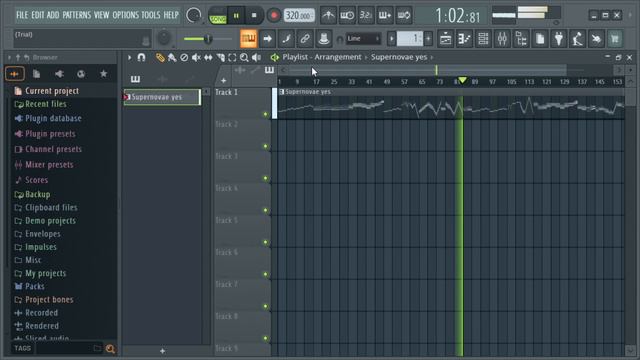Stop playback with the stop button
Viewport: 640px width, 360px height.
coord(254,16)
